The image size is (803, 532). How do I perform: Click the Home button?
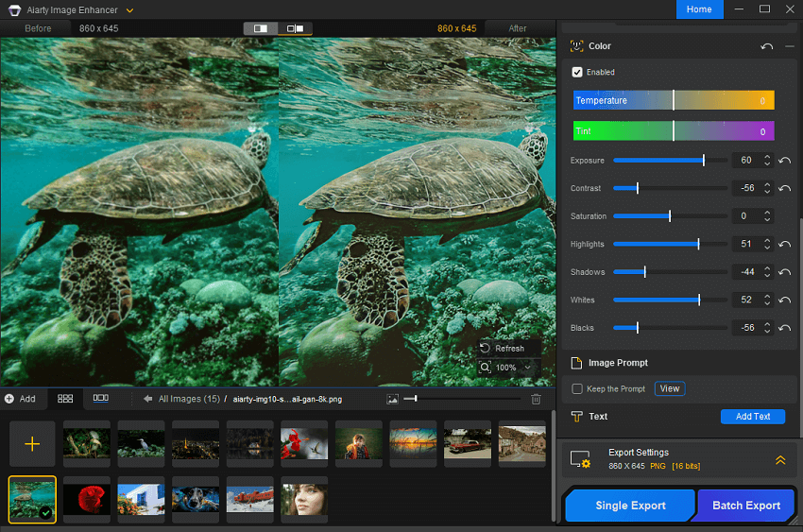click(x=699, y=9)
